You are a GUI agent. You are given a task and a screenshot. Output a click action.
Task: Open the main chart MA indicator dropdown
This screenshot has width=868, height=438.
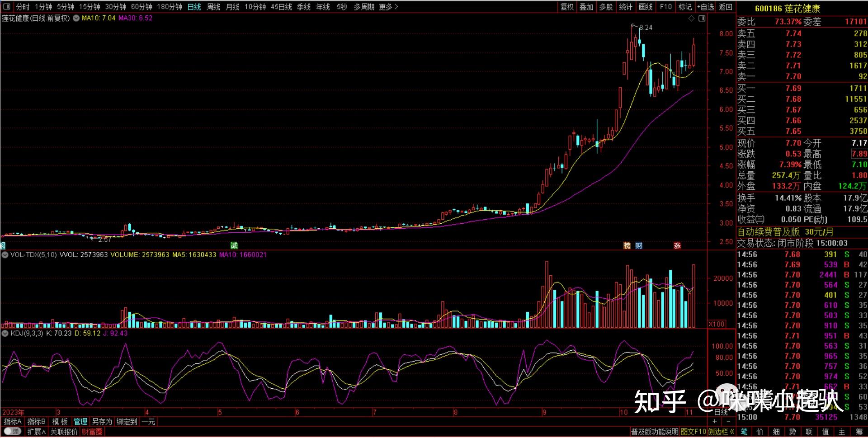point(76,18)
